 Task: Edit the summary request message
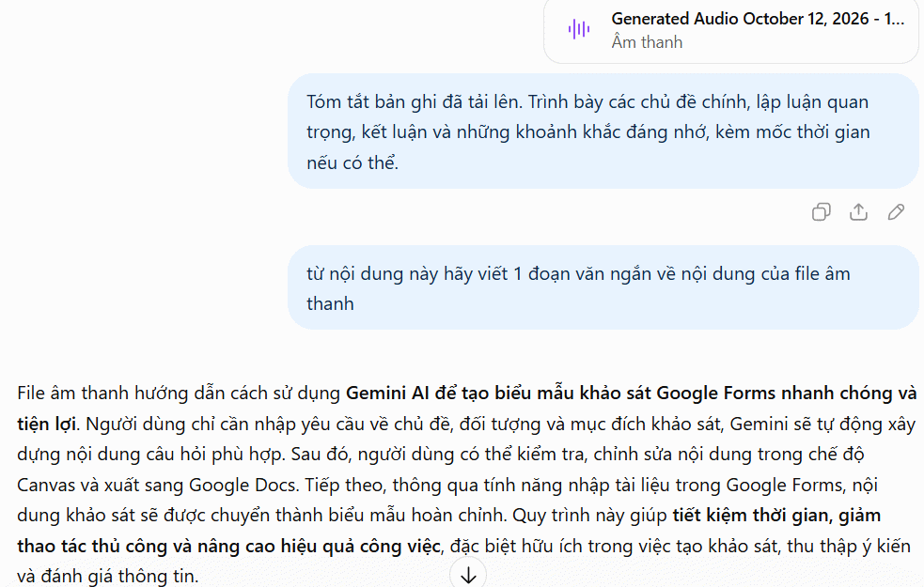[x=896, y=212]
